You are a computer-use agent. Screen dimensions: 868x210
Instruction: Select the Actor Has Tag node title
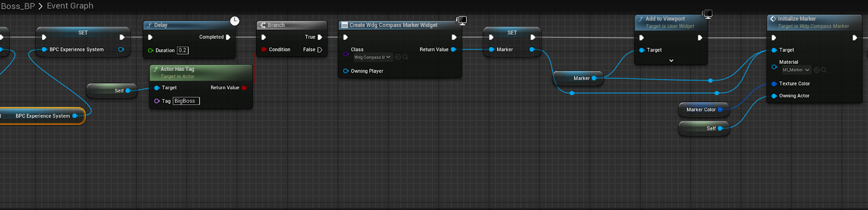177,69
